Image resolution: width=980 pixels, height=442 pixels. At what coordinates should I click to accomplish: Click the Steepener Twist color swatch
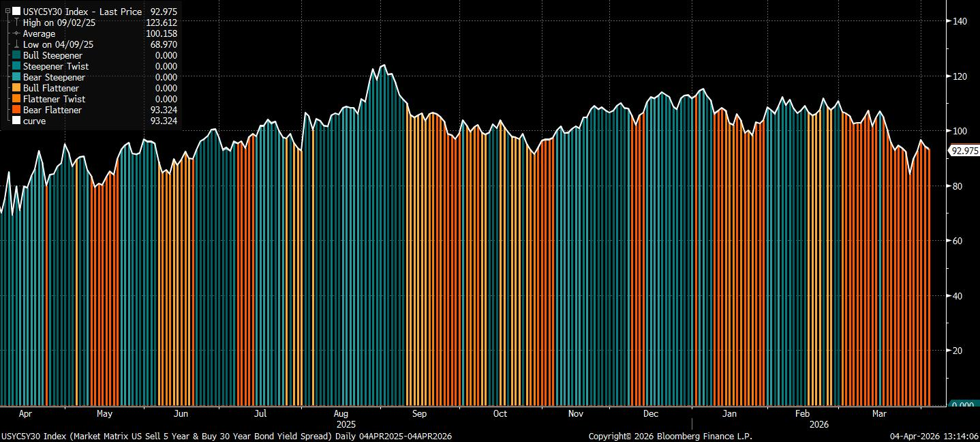pos(16,66)
